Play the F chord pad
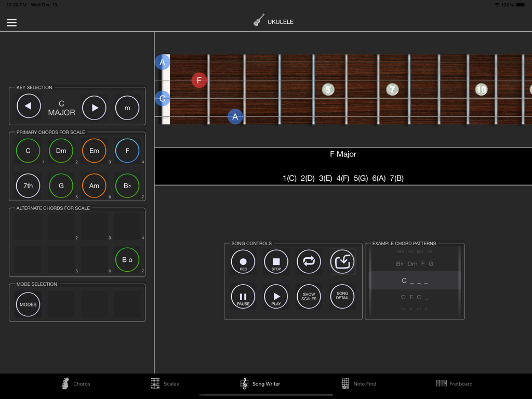Screen dimensions: 532x399 tap(127, 151)
